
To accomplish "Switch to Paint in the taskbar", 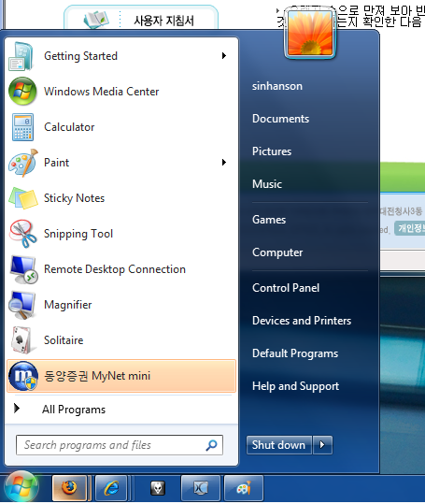I will [x=244, y=488].
